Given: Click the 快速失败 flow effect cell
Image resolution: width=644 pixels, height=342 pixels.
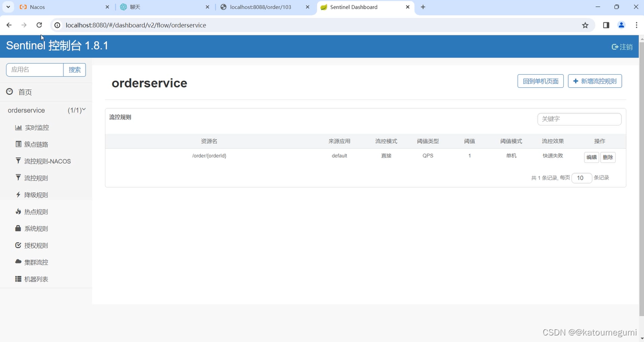Looking at the screenshot, I should (553, 156).
